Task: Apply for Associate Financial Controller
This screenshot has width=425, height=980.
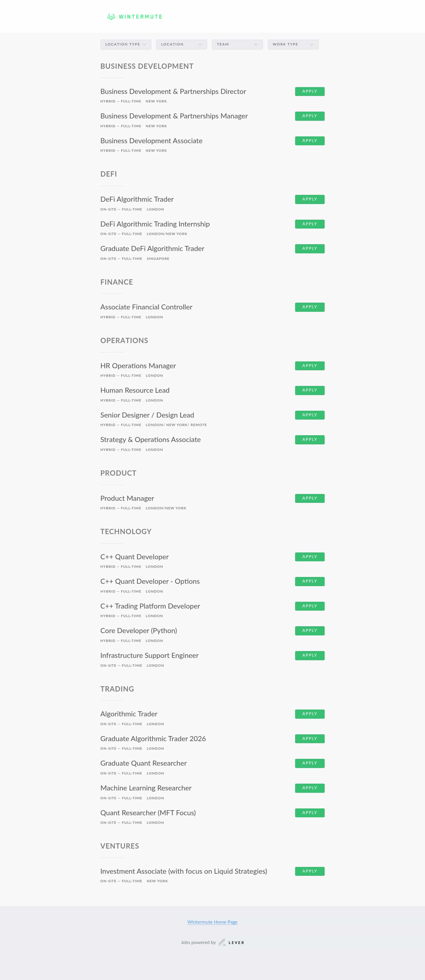Action: click(x=309, y=307)
